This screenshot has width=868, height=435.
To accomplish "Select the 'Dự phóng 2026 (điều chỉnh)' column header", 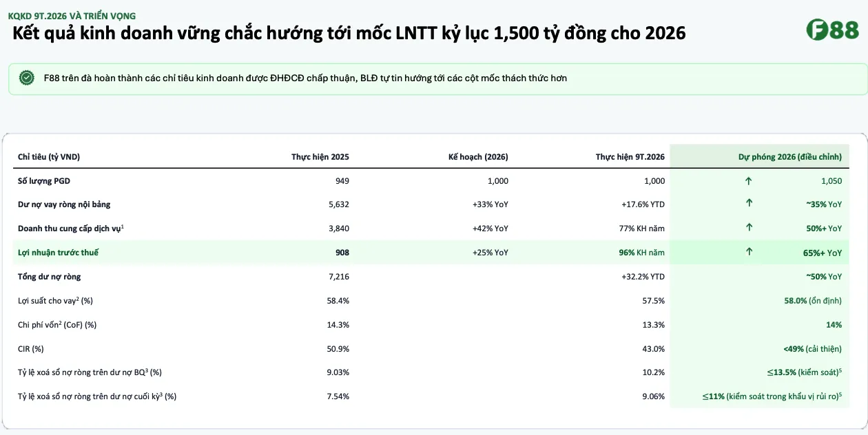I will tap(790, 157).
